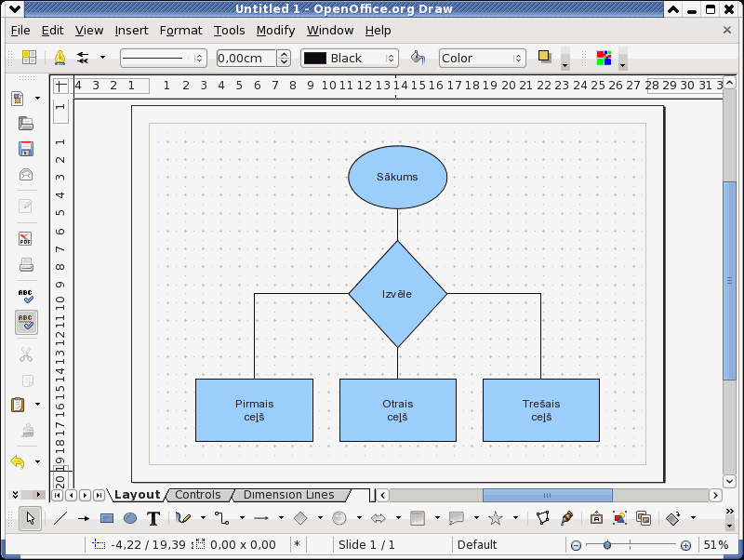This screenshot has width=744, height=560.
Task: Select the Rectangle tool
Action: coord(107,518)
